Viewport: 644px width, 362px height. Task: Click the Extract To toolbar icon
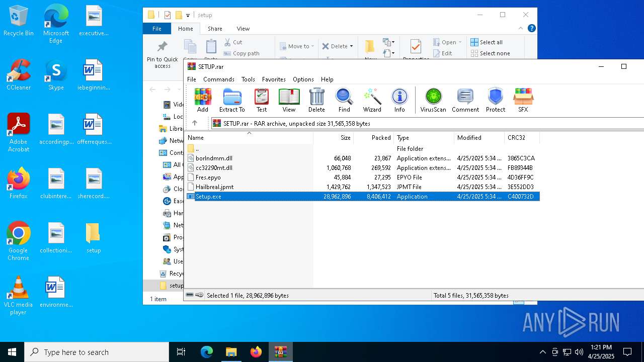tap(232, 100)
